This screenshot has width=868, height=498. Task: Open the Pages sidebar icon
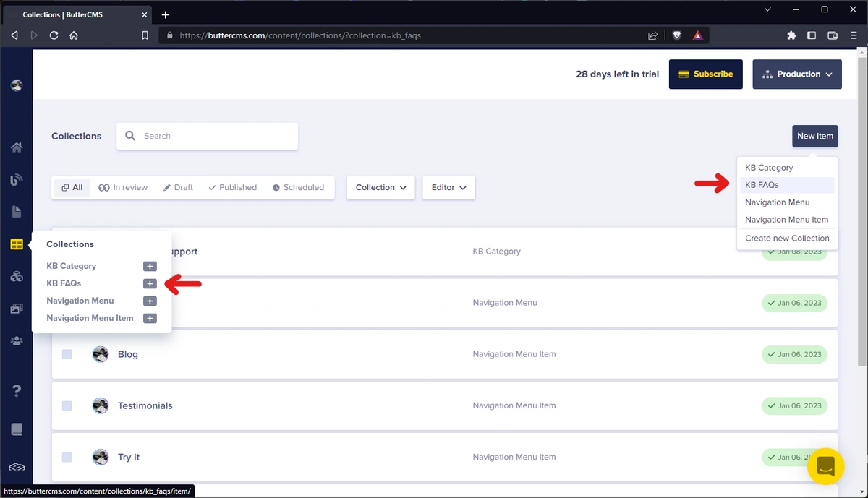tap(17, 212)
